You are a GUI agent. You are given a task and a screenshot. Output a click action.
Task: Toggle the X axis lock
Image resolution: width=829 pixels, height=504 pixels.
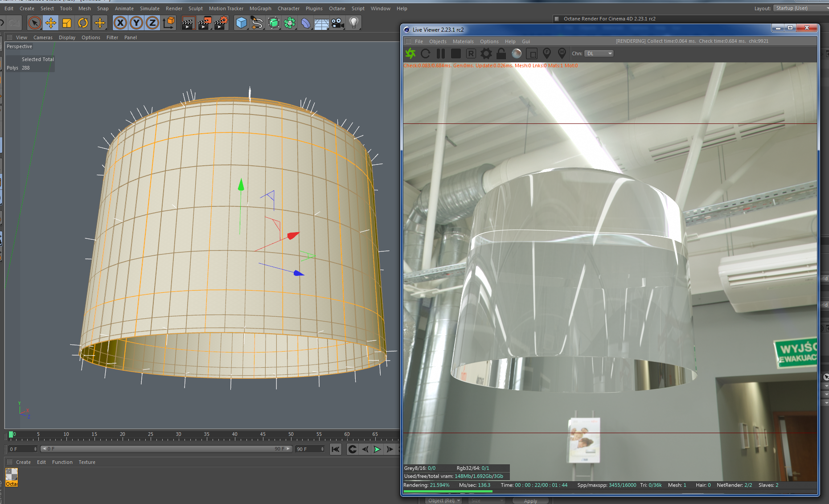point(120,23)
